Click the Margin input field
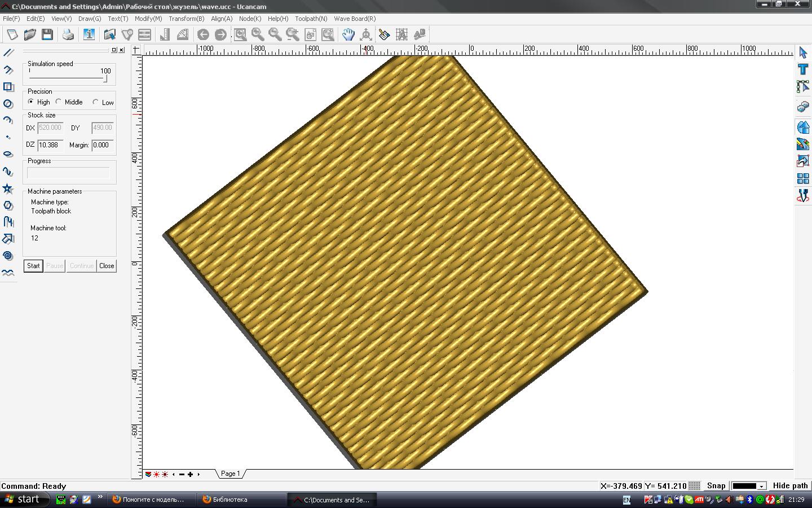This screenshot has height=508, width=812. pos(103,145)
